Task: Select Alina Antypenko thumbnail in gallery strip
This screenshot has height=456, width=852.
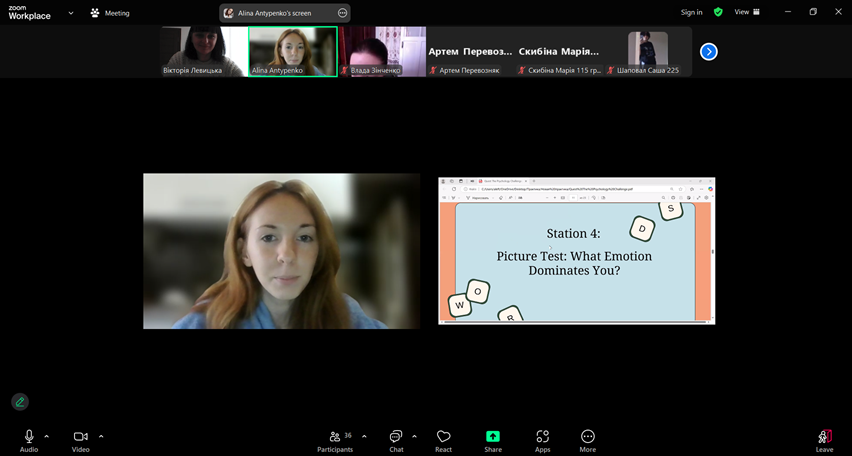Action: coord(293,52)
